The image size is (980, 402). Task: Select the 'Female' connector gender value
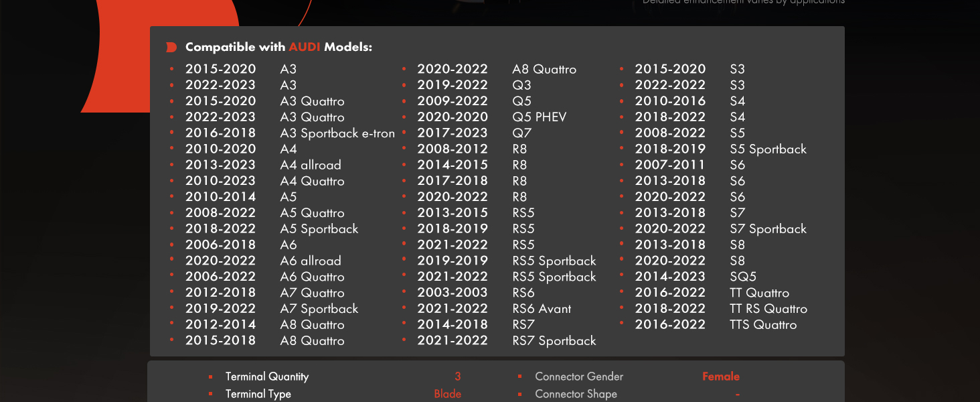coord(721,377)
